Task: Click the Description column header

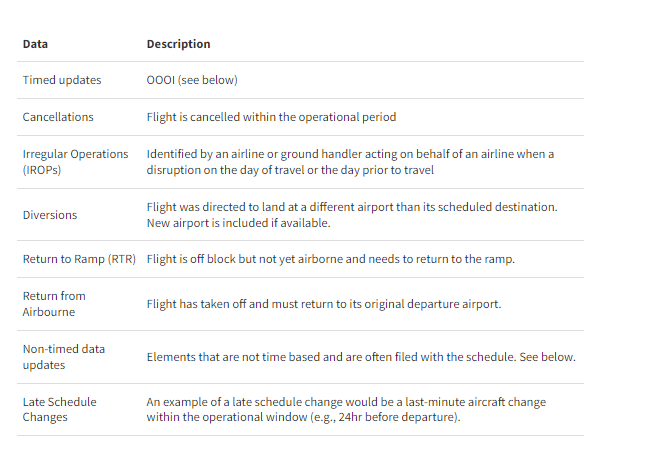Action: (x=178, y=44)
